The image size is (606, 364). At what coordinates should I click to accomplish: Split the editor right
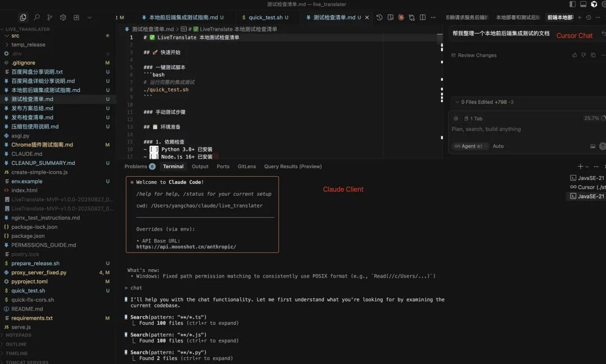pyautogui.click(x=423, y=17)
